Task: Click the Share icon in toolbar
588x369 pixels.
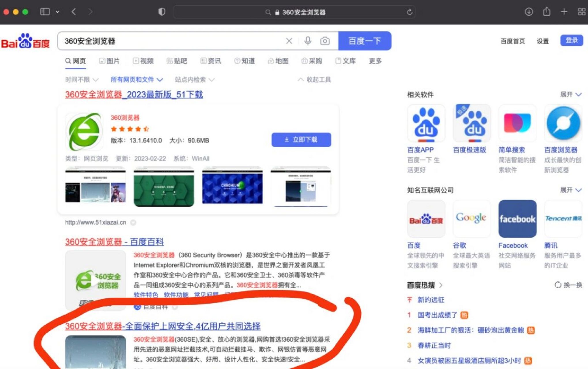Action: click(546, 12)
